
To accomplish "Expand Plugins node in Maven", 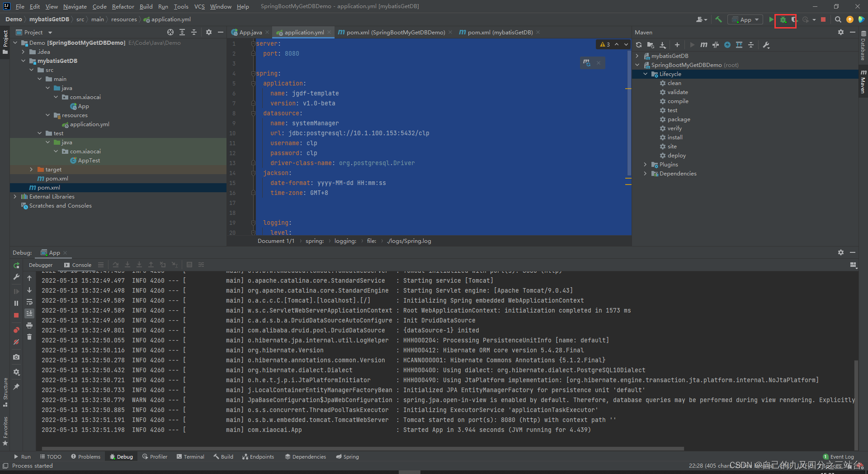I will 646,165.
